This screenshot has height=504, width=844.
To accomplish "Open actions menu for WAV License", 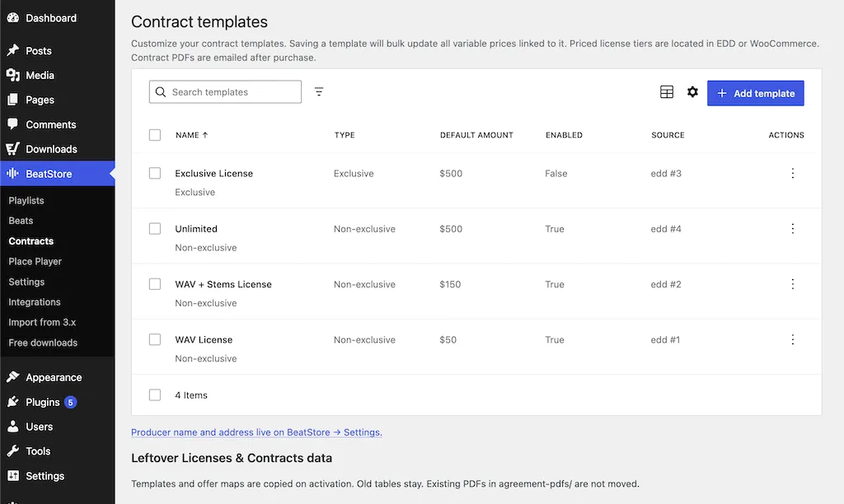I will pos(792,339).
